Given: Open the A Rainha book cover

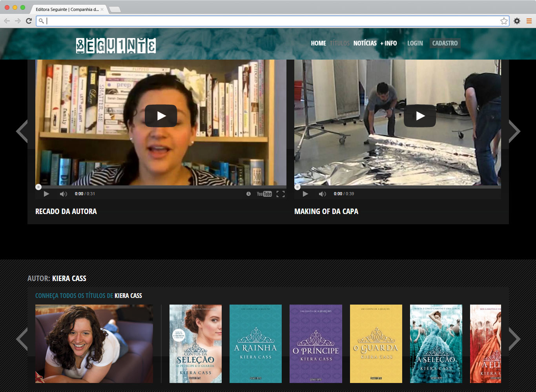Looking at the screenshot, I should click(255, 344).
